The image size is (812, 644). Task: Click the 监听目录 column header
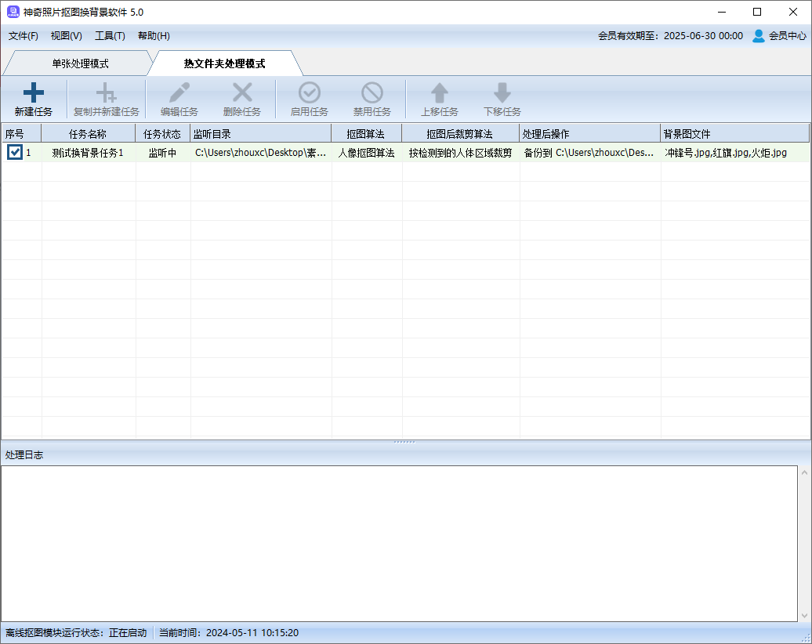click(x=260, y=133)
